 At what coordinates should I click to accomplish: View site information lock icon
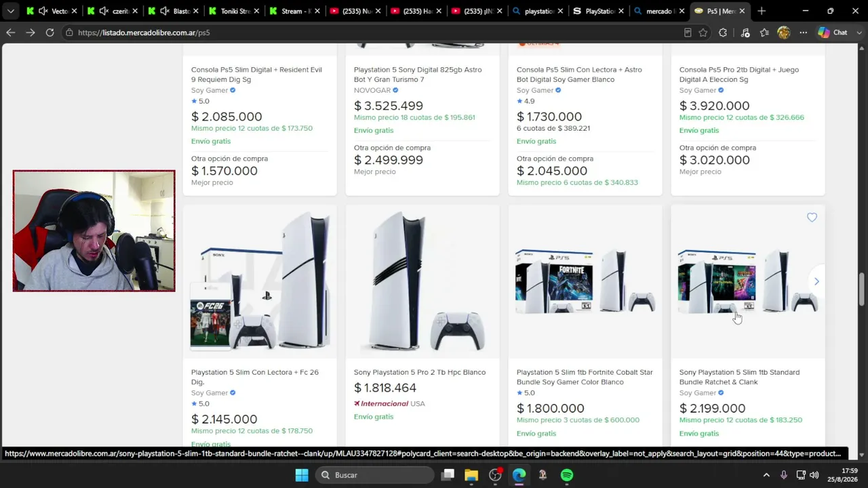[69, 33]
